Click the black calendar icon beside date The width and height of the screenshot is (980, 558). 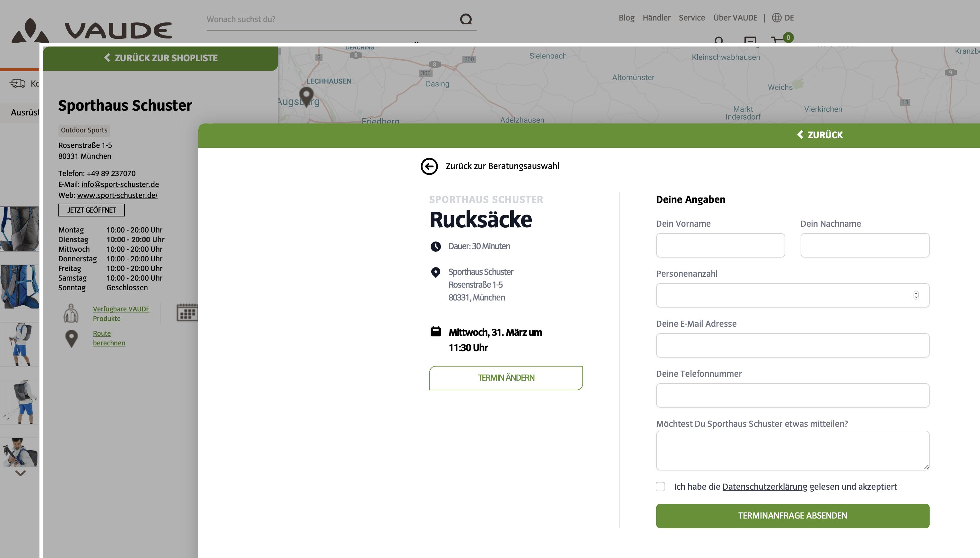pos(435,332)
